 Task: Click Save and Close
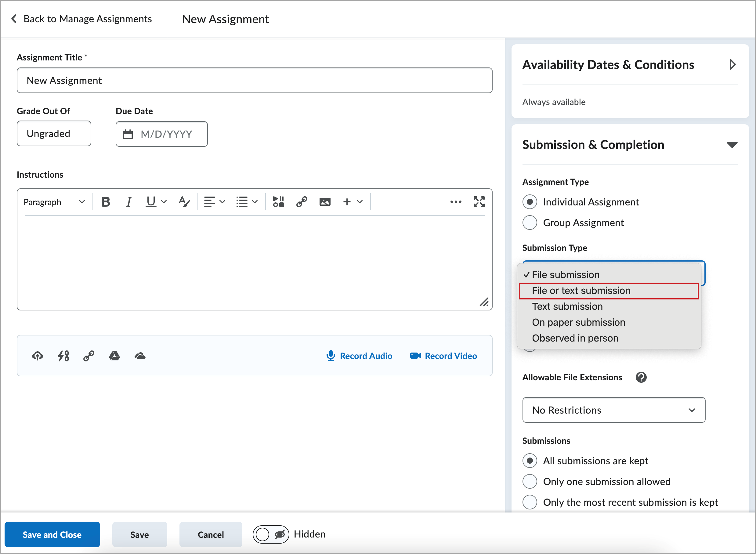tap(52, 534)
